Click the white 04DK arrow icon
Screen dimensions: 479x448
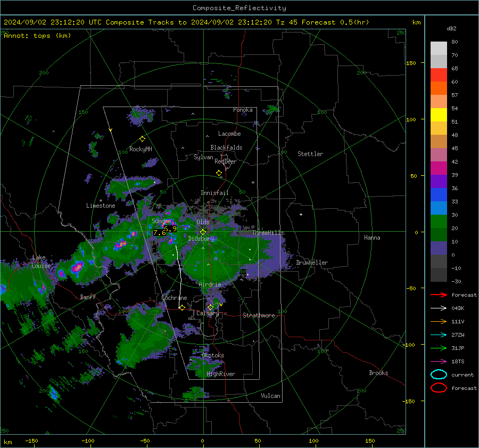coord(439,308)
